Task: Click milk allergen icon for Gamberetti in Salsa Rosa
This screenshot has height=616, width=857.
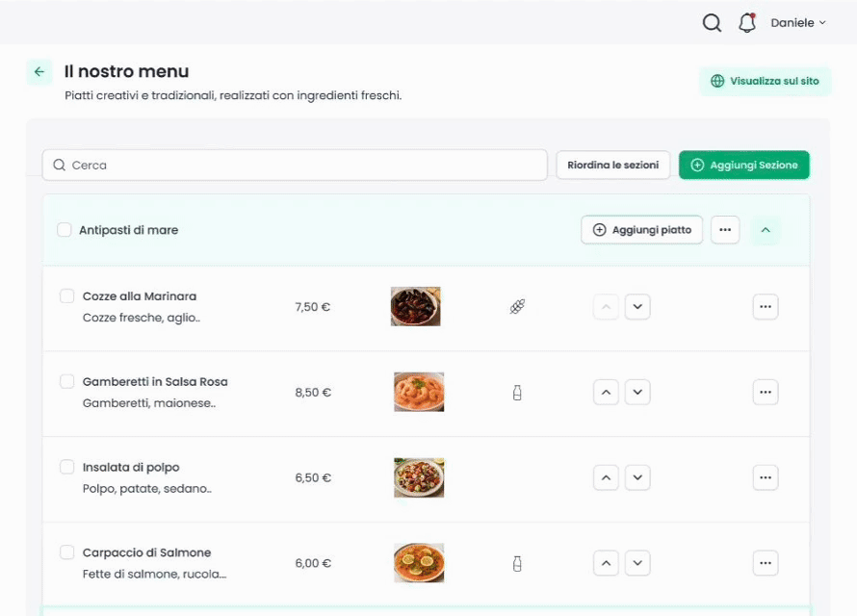Action: tap(517, 393)
